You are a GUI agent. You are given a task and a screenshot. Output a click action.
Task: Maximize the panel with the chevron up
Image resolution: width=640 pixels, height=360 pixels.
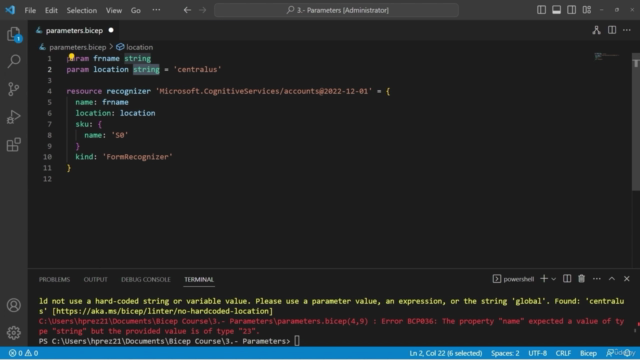click(x=611, y=279)
